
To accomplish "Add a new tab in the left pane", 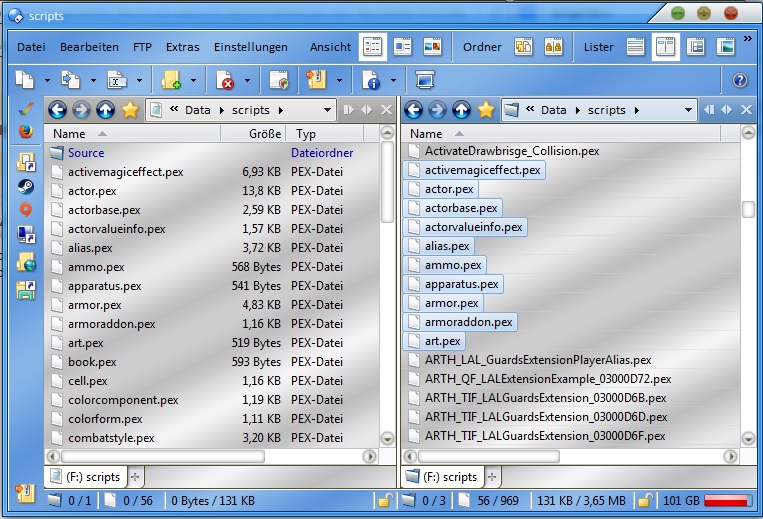I will [x=136, y=477].
